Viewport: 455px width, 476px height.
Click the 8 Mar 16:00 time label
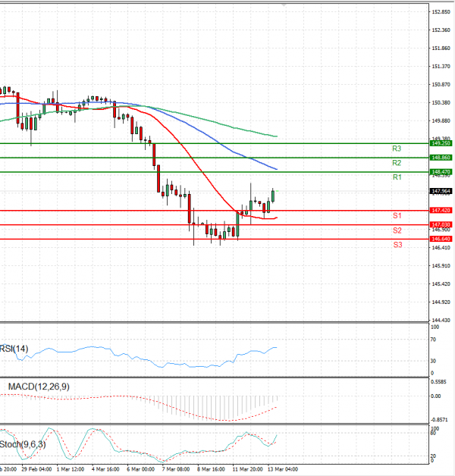click(x=211, y=469)
